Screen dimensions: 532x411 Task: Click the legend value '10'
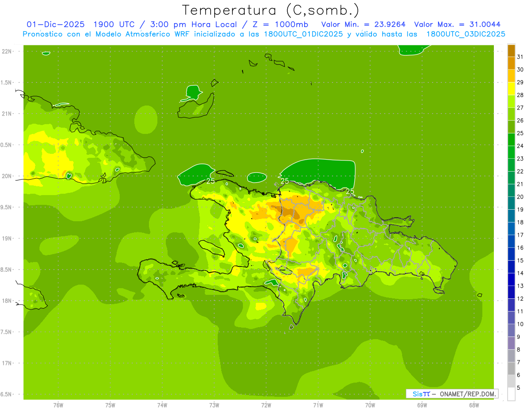point(520,324)
